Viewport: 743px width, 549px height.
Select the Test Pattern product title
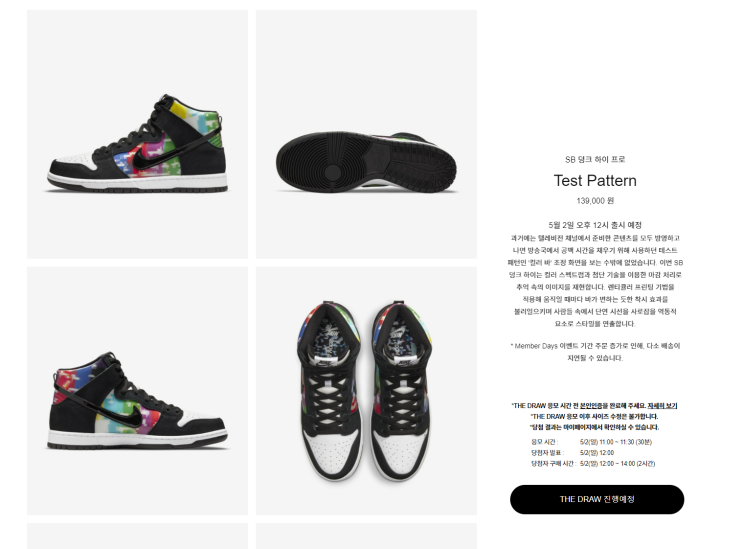coord(595,180)
